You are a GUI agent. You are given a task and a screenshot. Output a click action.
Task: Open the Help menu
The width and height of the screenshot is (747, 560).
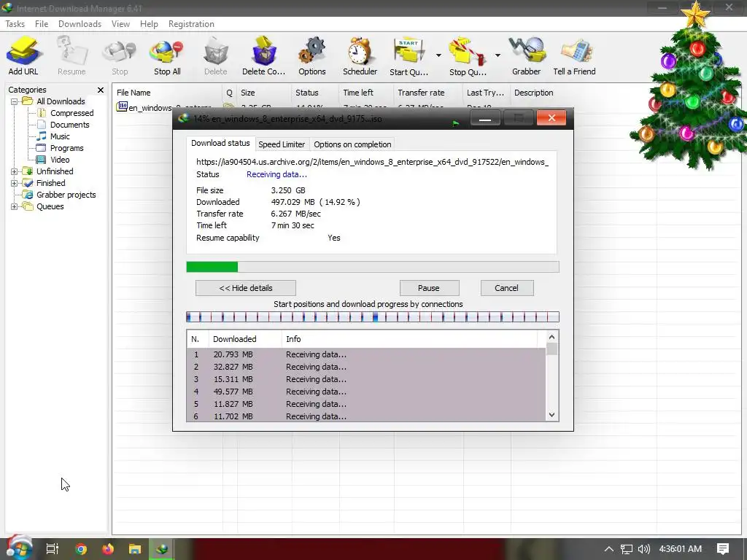click(149, 24)
